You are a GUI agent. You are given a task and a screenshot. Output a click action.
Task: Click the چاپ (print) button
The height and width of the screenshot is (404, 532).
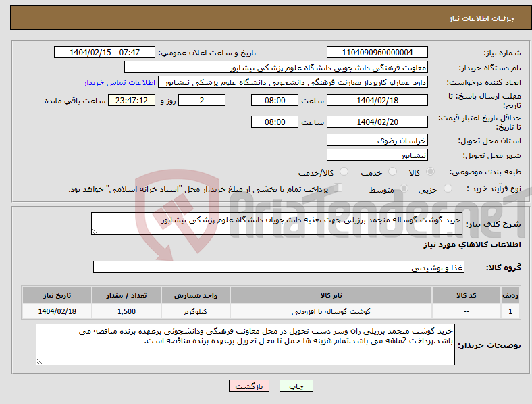click(296, 386)
